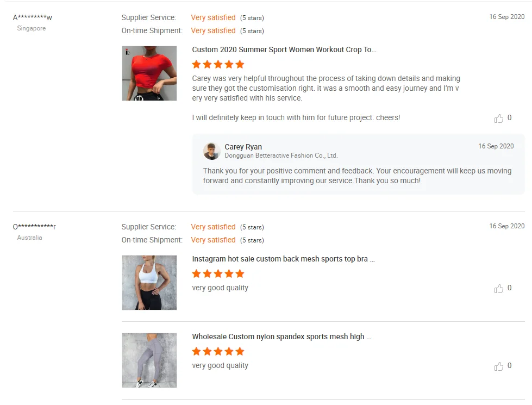532x405 pixels.
Task: Open the white sports bra product thumbnail
Action: [149, 283]
